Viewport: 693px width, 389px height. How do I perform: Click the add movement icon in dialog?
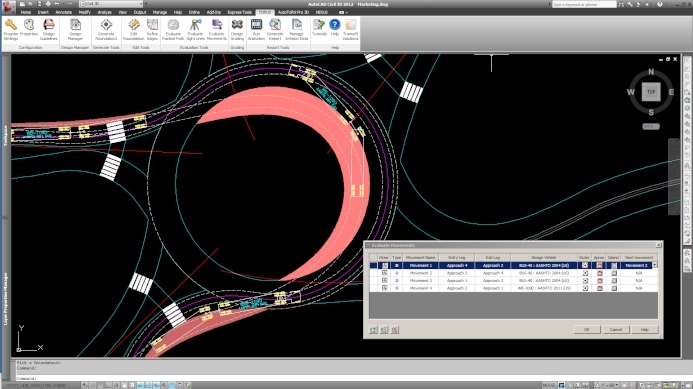(373, 330)
